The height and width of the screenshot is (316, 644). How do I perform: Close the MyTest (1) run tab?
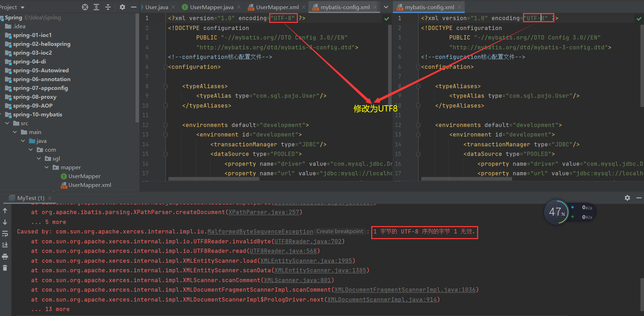(x=50, y=198)
